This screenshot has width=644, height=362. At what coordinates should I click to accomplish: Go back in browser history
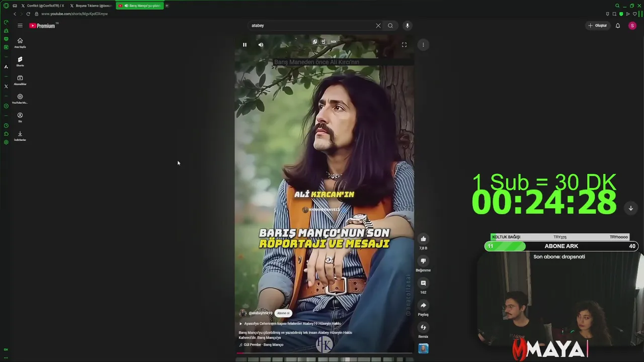15,14
